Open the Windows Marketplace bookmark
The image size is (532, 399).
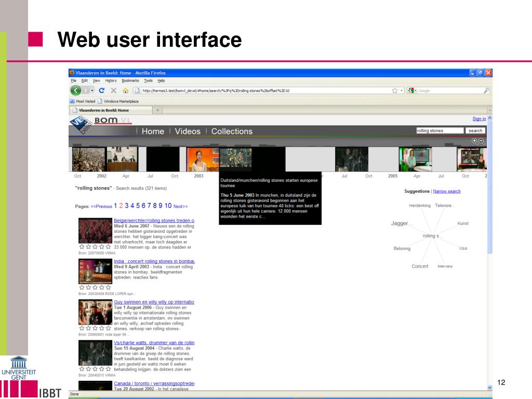coord(118,101)
